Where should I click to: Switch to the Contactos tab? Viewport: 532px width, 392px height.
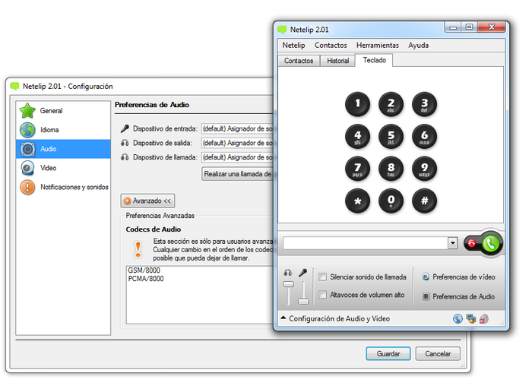click(299, 61)
